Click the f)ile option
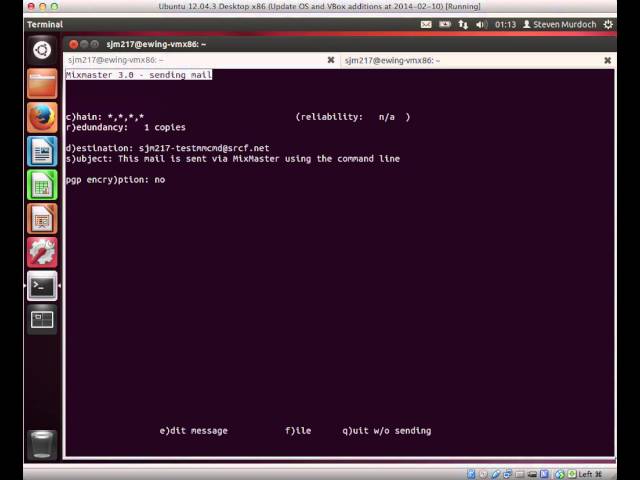The width and height of the screenshot is (640, 480). [298, 431]
